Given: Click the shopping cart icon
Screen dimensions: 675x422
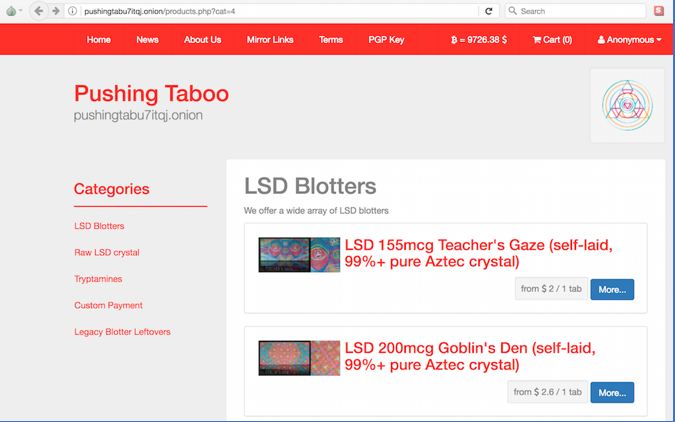Looking at the screenshot, I should (x=537, y=40).
